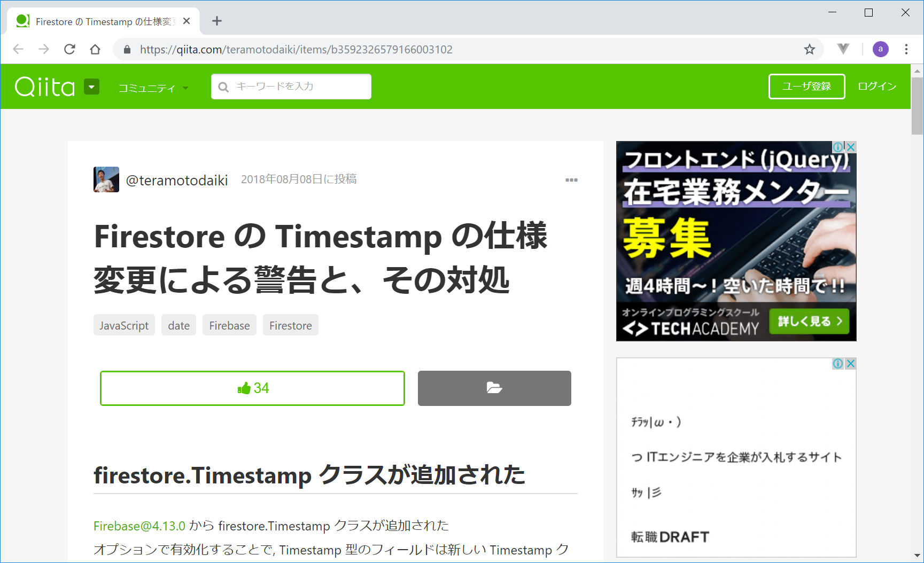Click the author avatar thumbnail

point(106,179)
